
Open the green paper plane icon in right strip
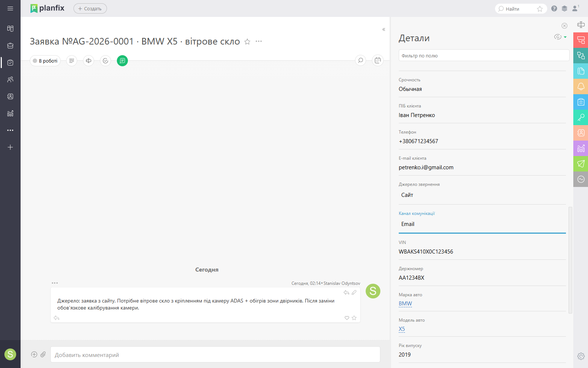pos(581,164)
